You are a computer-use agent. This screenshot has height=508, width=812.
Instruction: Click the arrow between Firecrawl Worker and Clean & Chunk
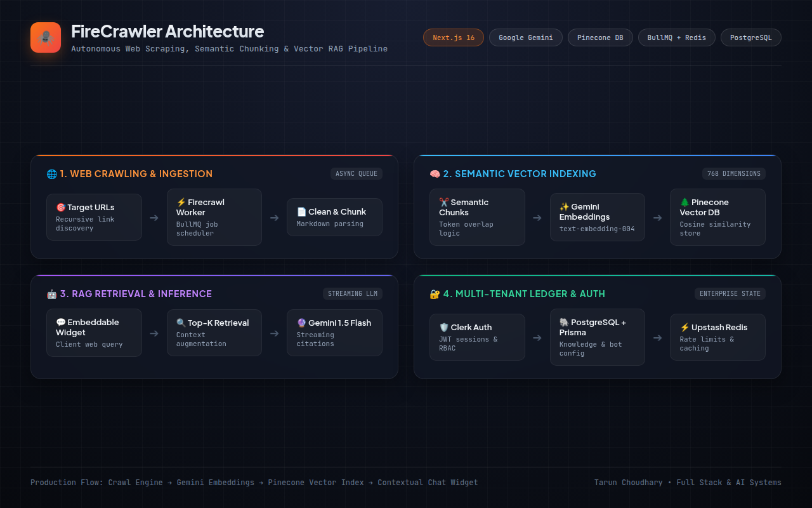(274, 217)
